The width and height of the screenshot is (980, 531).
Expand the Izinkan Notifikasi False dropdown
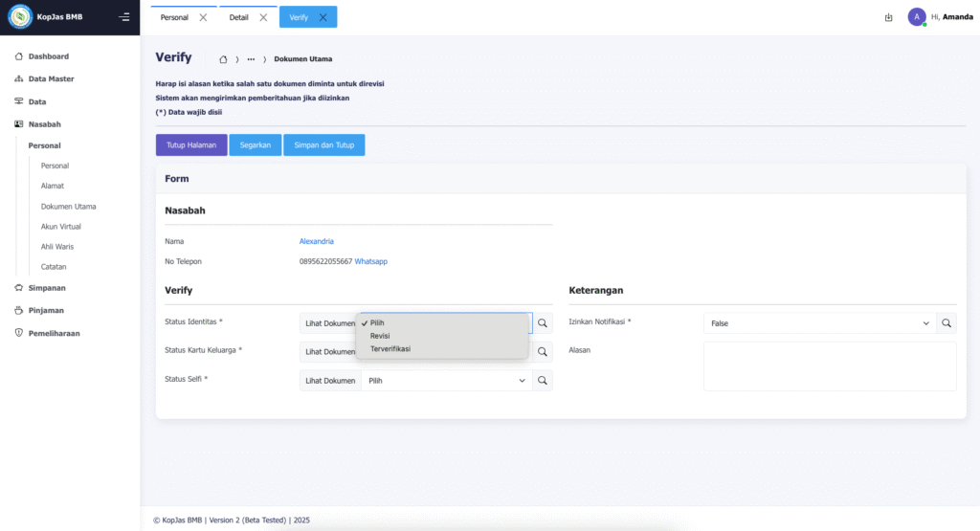coord(819,323)
